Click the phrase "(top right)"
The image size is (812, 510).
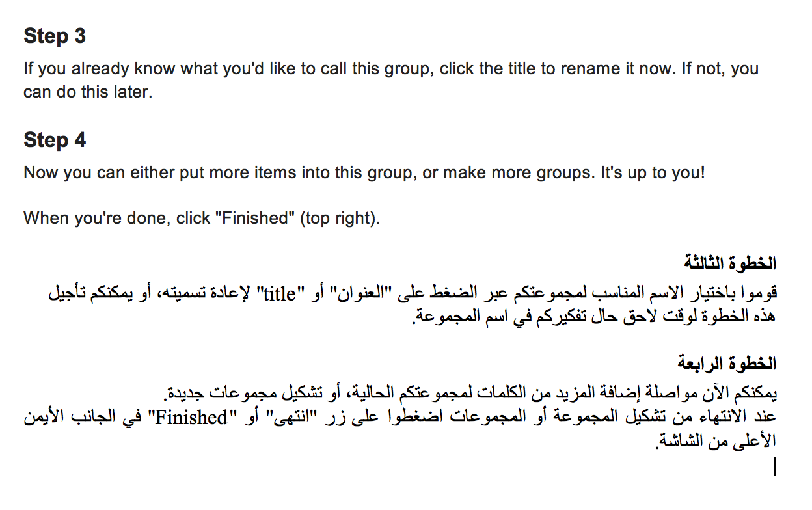tap(340, 218)
